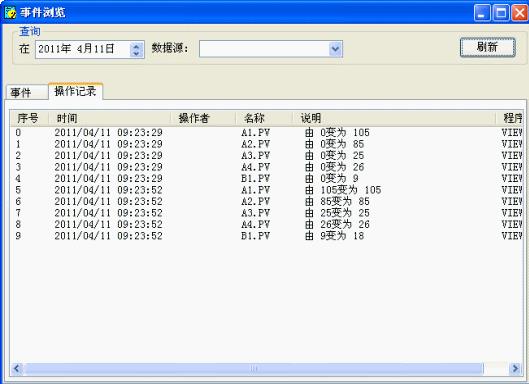Select row 9 with B1.PV at 09:23:52
Viewport: 529px width, 384px height.
[x=267, y=236]
